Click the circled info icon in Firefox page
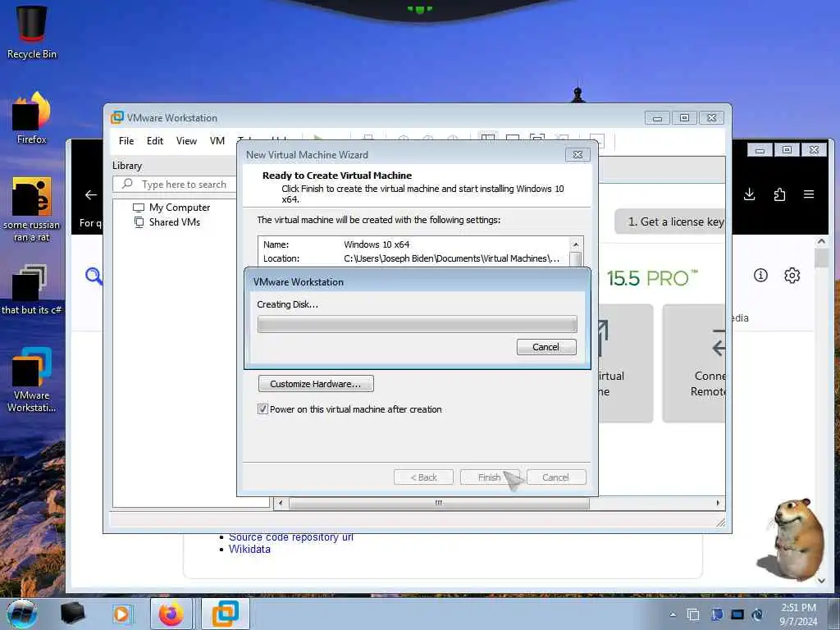 (760, 276)
